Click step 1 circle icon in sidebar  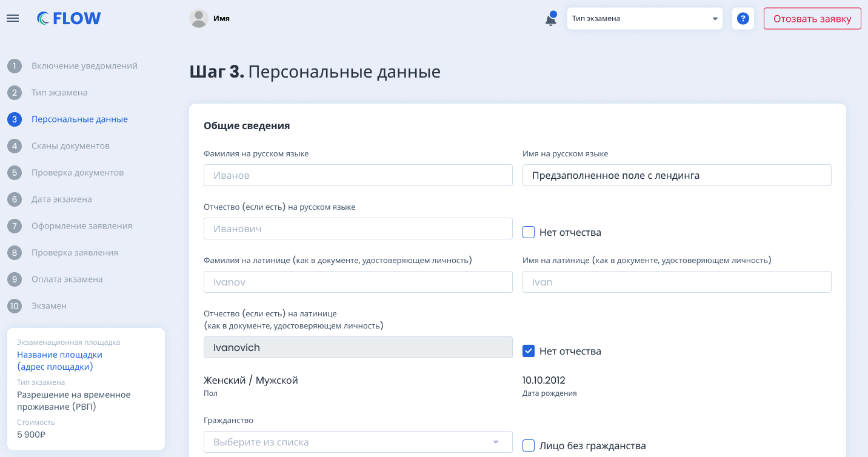coord(15,66)
